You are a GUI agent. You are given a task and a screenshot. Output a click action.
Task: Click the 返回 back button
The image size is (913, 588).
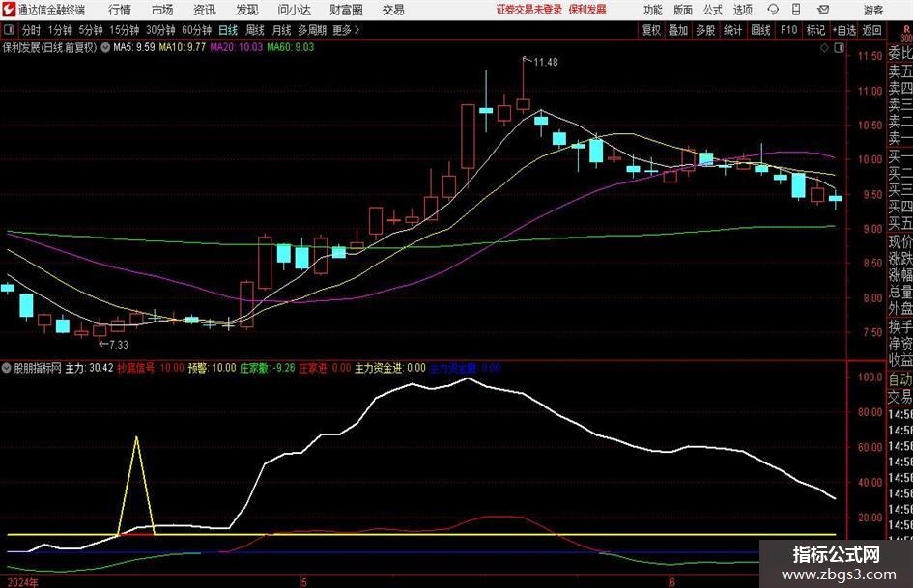pyautogui.click(x=871, y=30)
